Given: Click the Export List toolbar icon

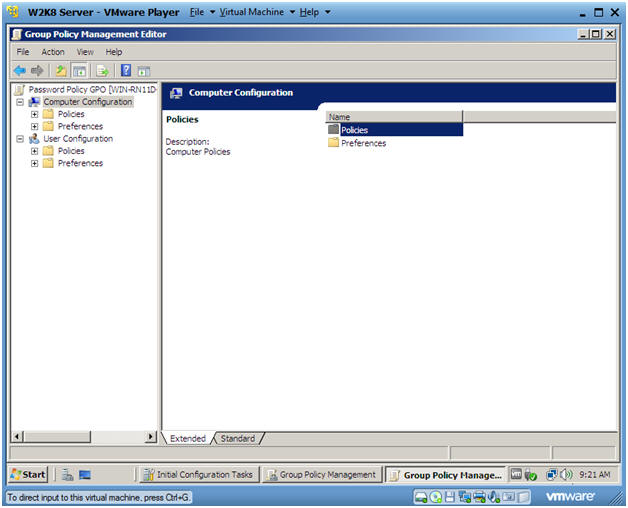Looking at the screenshot, I should [103, 71].
